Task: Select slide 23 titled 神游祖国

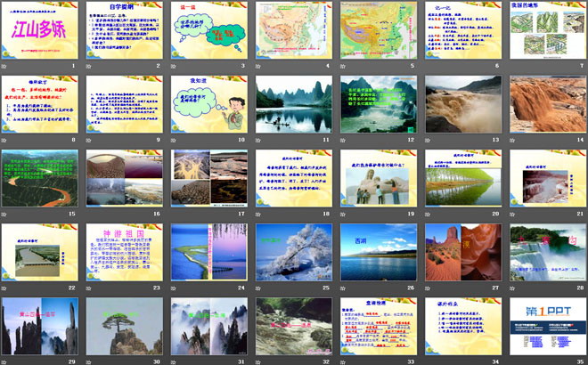Action: pos(125,253)
